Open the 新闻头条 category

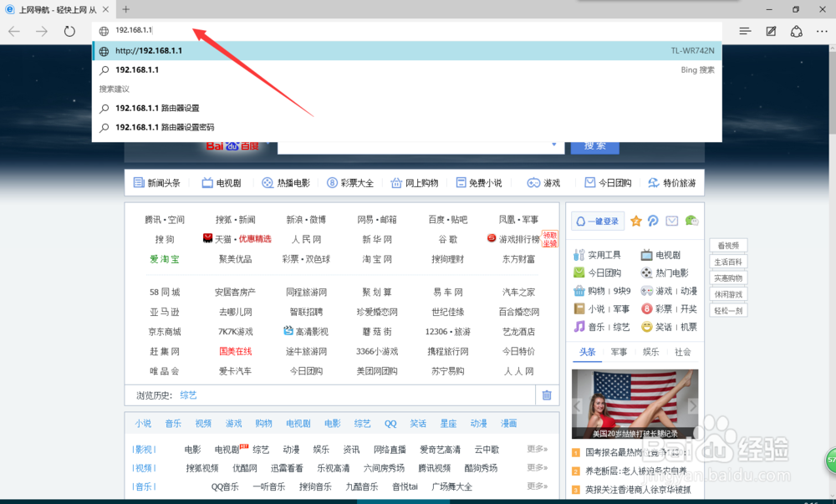(x=157, y=183)
